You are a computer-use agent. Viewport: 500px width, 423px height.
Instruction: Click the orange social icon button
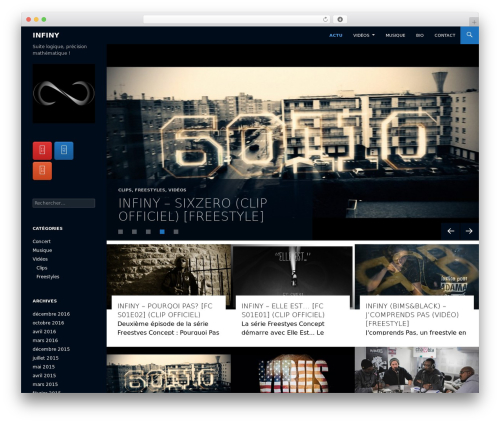pyautogui.click(x=42, y=171)
